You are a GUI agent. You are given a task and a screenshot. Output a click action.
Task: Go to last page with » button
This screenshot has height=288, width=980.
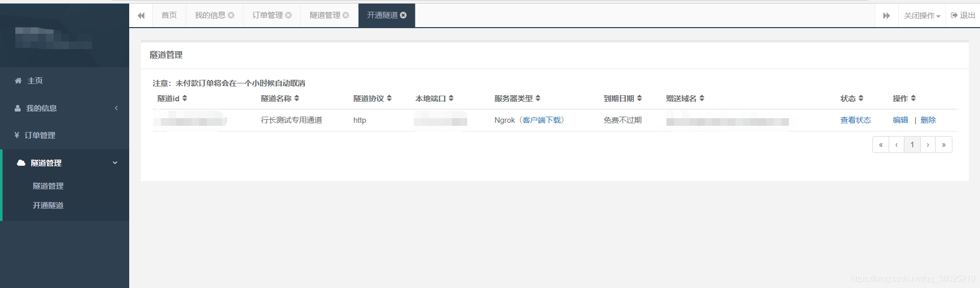944,145
